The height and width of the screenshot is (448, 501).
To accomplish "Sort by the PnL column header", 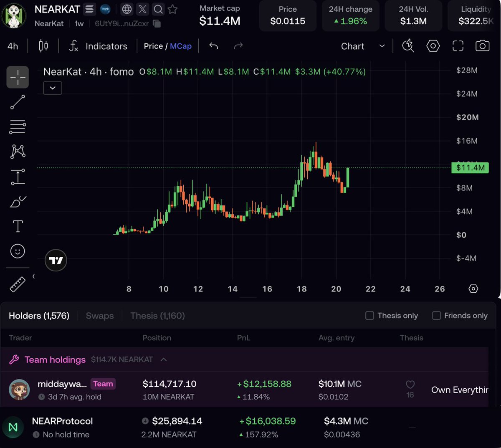I will 244,338.
